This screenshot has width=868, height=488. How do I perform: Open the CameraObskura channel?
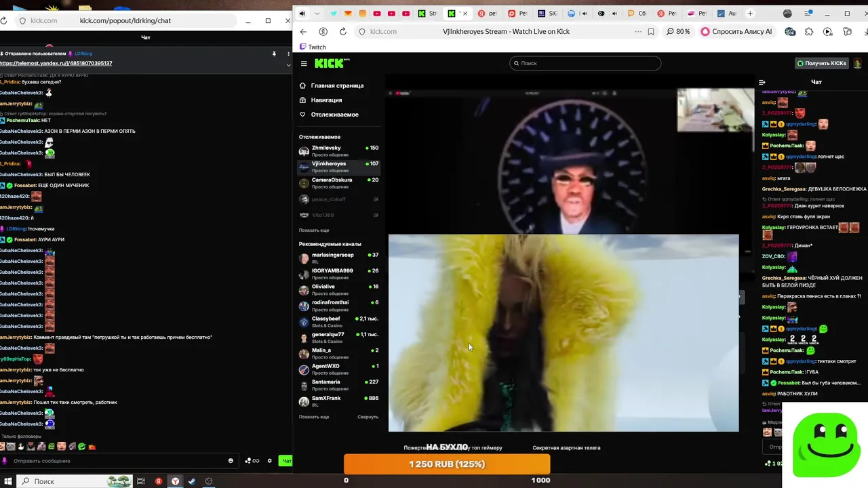(x=339, y=183)
